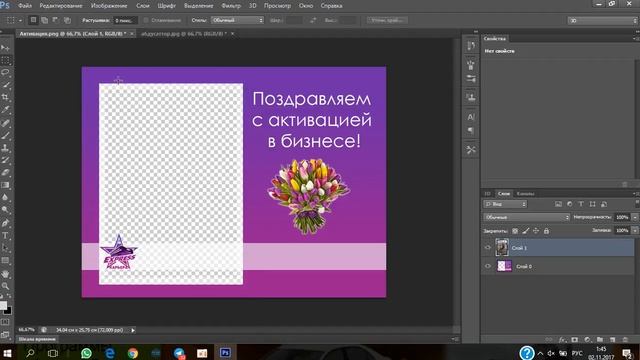This screenshot has width=640, height=360.
Task: Open the Слои menu in menu bar
Action: [x=142, y=6]
